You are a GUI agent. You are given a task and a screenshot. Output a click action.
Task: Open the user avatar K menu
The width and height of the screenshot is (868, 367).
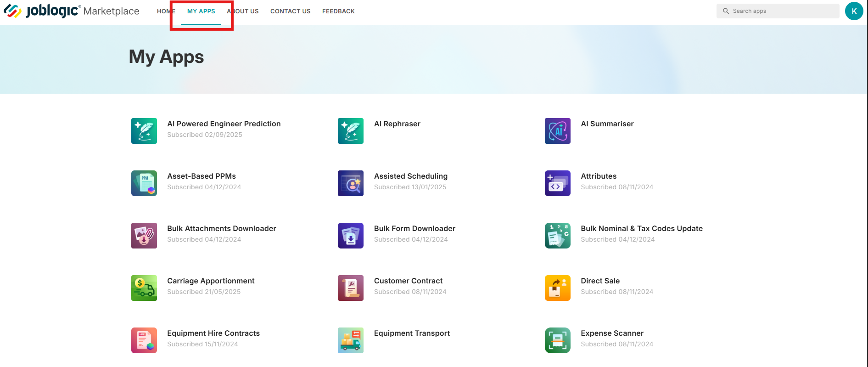(854, 11)
